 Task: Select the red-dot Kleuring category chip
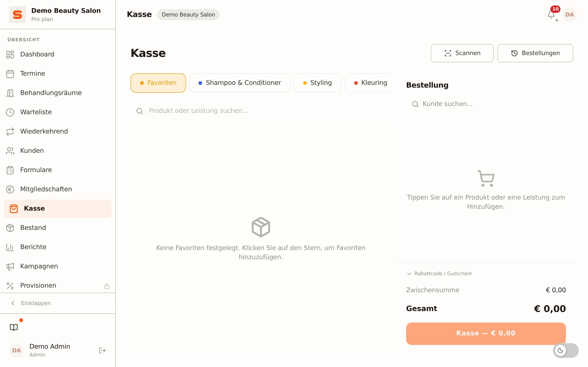tap(368, 83)
